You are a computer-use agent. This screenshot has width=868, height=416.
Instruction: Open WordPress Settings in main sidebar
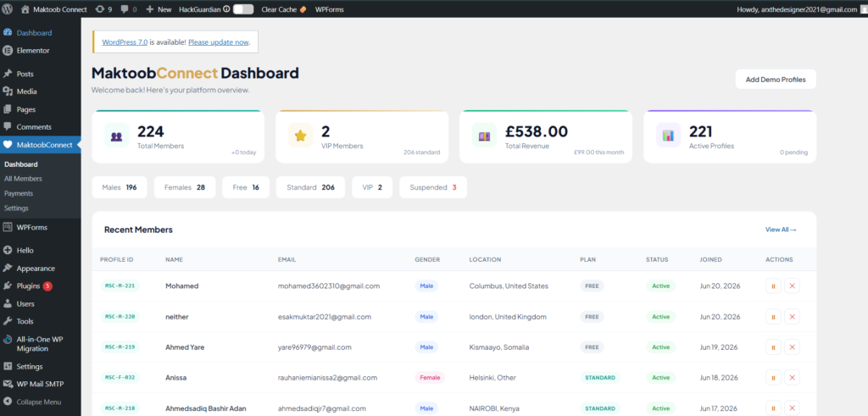pos(41,366)
